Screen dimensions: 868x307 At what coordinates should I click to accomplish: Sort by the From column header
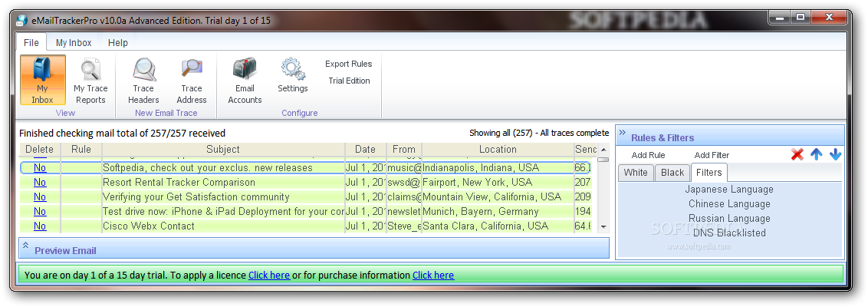(404, 149)
